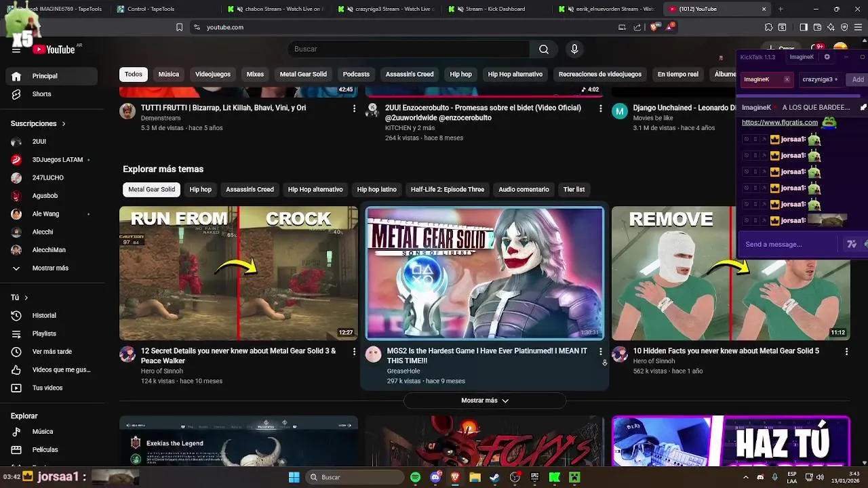Screen dimensions: 868x488
Task: Open Brave Wallet icon
Action: tap(817, 27)
